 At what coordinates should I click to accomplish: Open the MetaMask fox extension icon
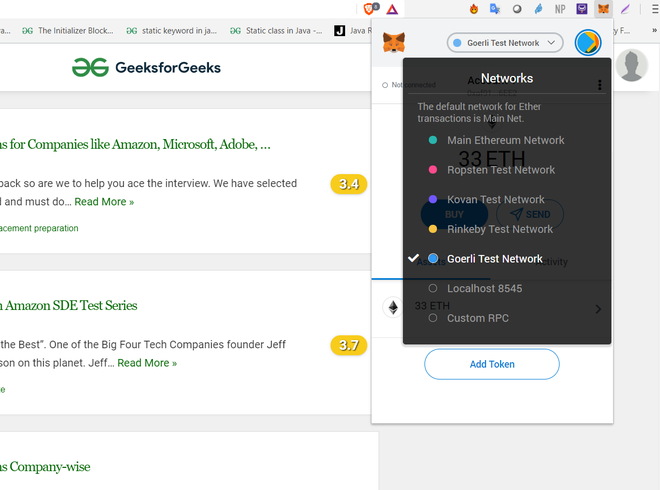coord(603,9)
